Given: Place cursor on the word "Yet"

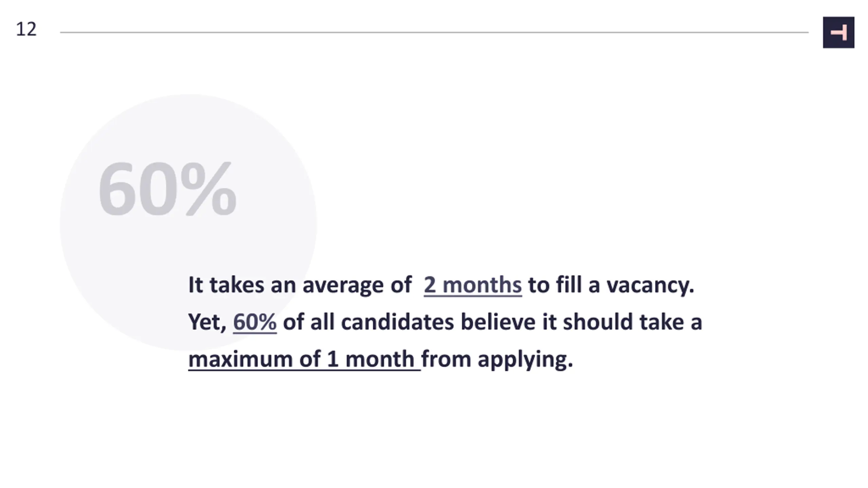Looking at the screenshot, I should [x=204, y=322].
